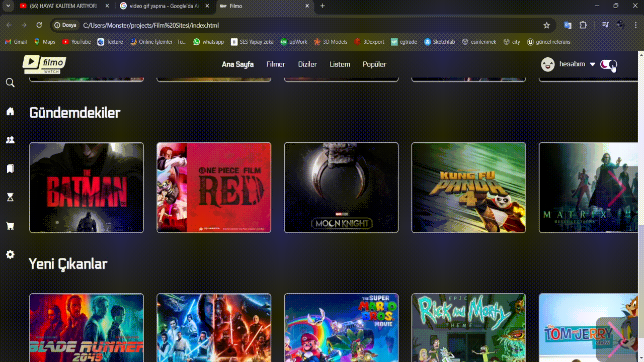Viewport: 644px width, 362px height.
Task: Open the Online İşlemler bookmark
Action: click(x=158, y=42)
